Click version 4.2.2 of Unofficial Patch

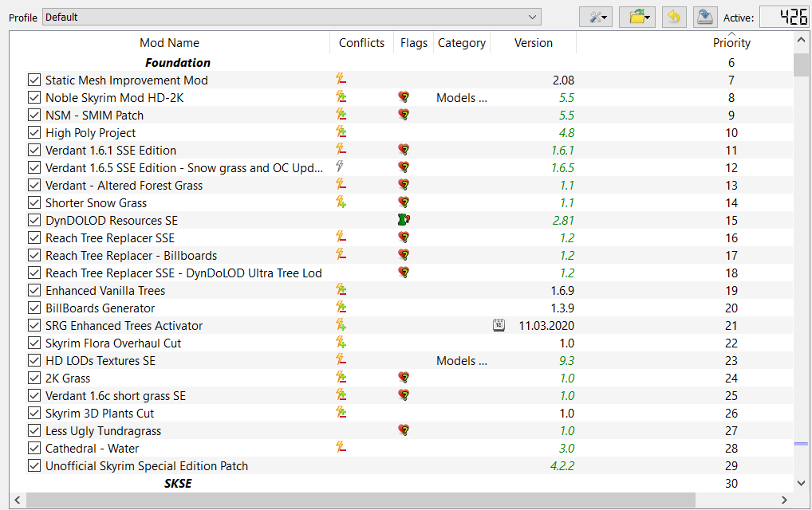pos(562,466)
